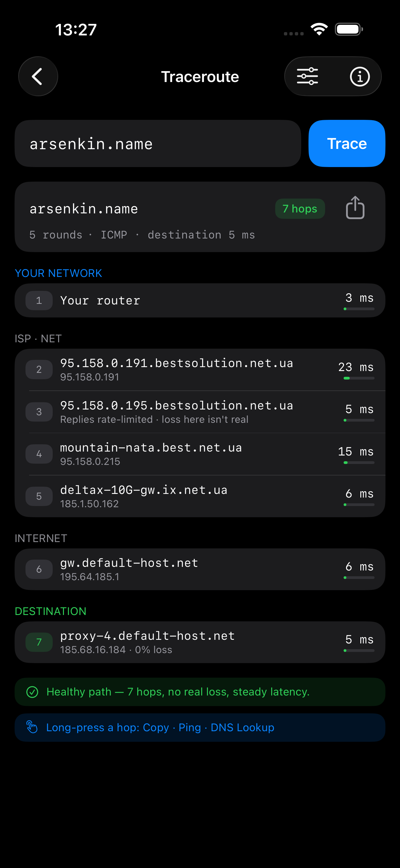Tap the green checkmark Healthy path icon
This screenshot has width=400, height=868.
click(32, 692)
